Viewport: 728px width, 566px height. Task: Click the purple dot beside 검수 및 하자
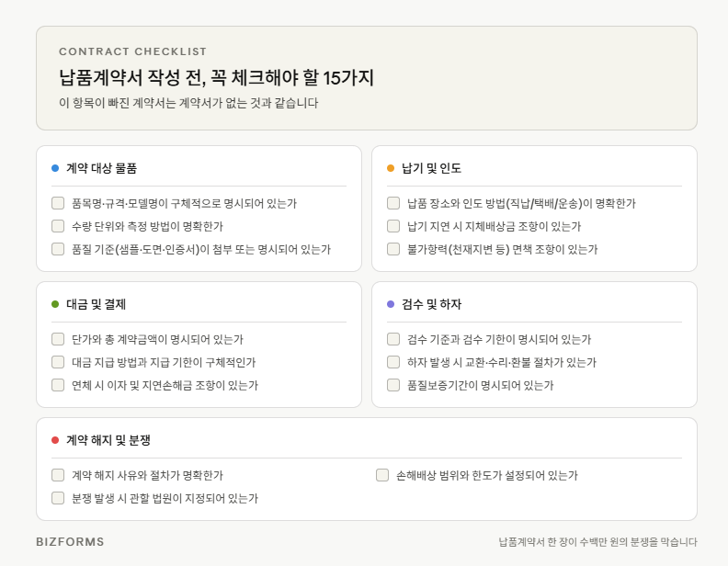[391, 304]
